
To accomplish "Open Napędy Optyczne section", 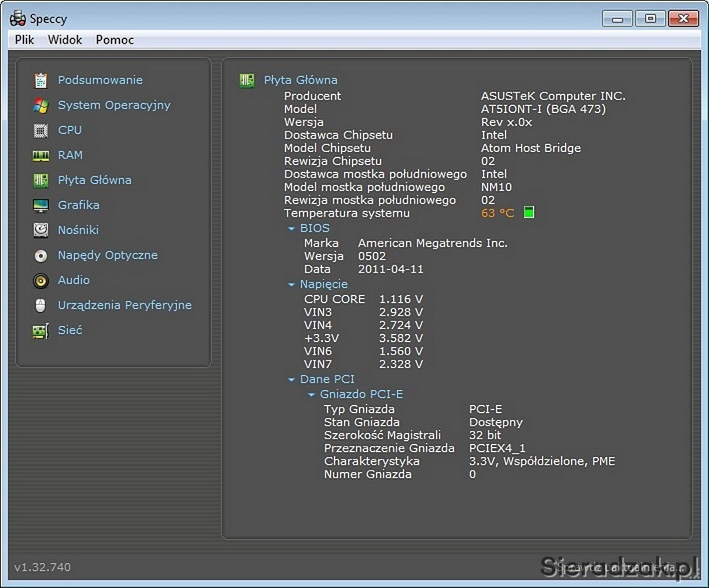I will pos(108,255).
